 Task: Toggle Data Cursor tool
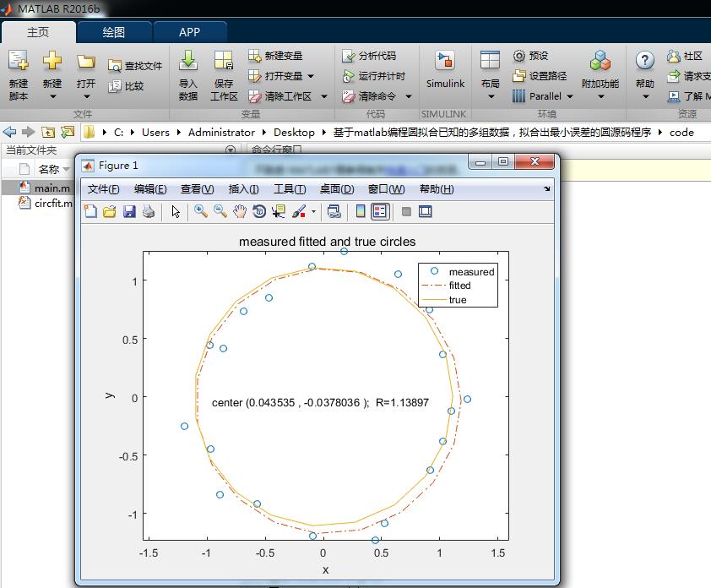point(279,211)
